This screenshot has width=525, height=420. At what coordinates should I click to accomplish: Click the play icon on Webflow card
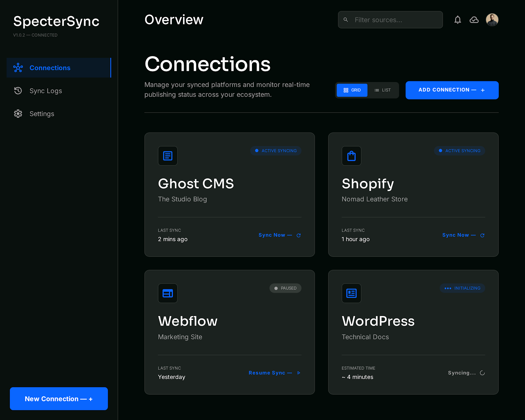click(299, 373)
